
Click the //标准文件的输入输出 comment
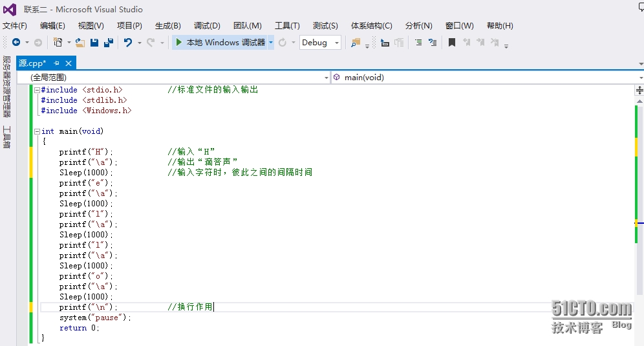tap(213, 90)
